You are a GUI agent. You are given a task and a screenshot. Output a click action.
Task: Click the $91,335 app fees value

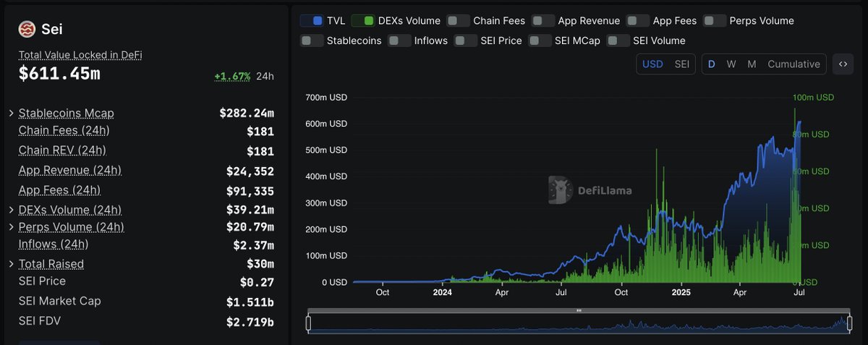250,191
